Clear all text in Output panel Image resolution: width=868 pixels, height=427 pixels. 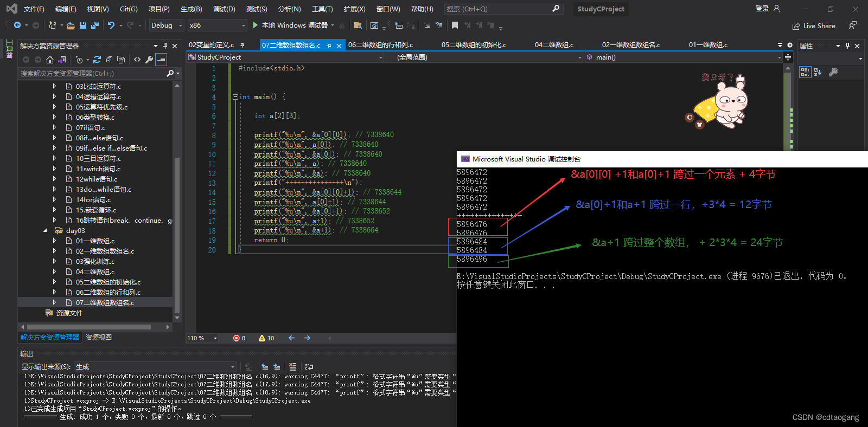[293, 367]
